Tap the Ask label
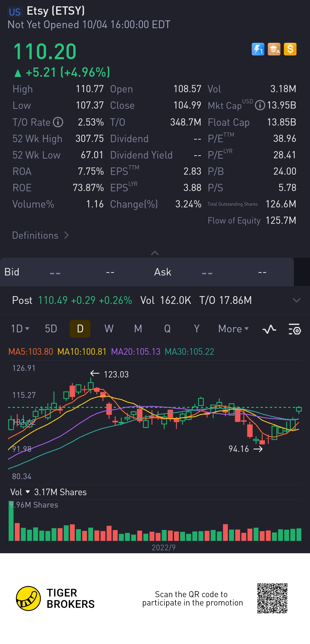This screenshot has height=644, width=310. click(x=163, y=272)
